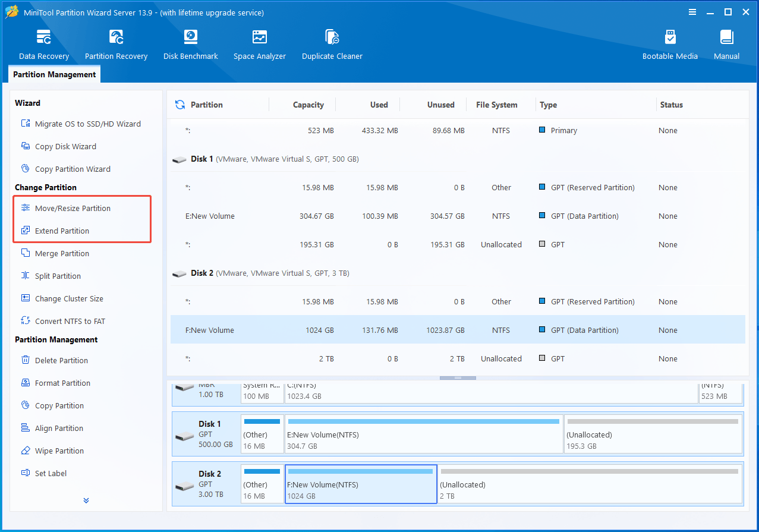Sort by the File System column header
The height and width of the screenshot is (532, 759).
pyautogui.click(x=497, y=105)
